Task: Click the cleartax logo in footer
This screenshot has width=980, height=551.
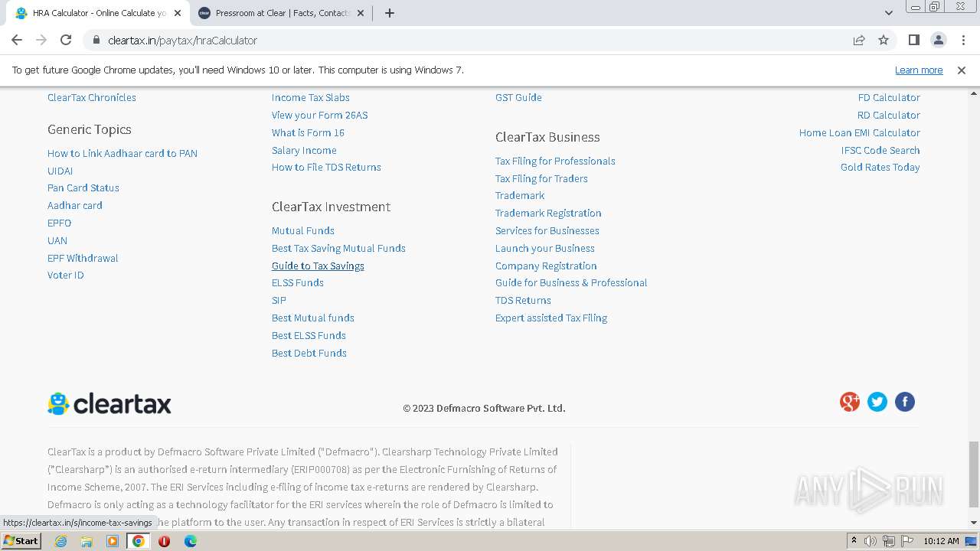Action: 109,403
